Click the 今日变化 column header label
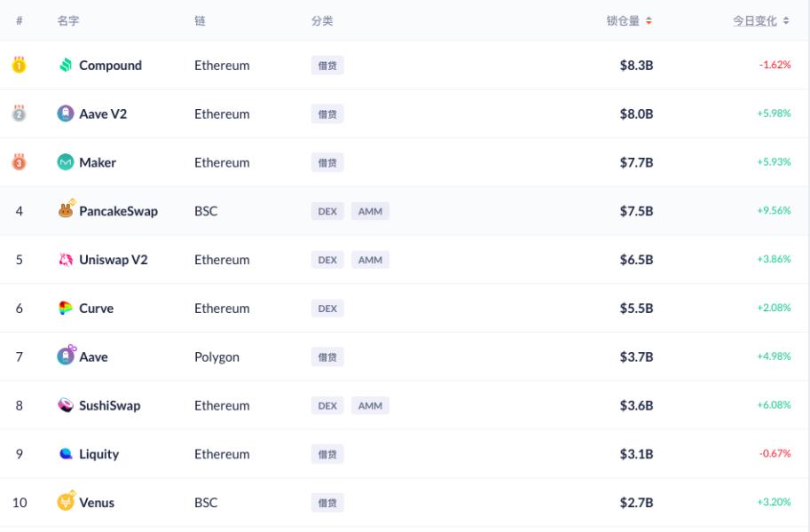This screenshot has width=810, height=532. (754, 21)
